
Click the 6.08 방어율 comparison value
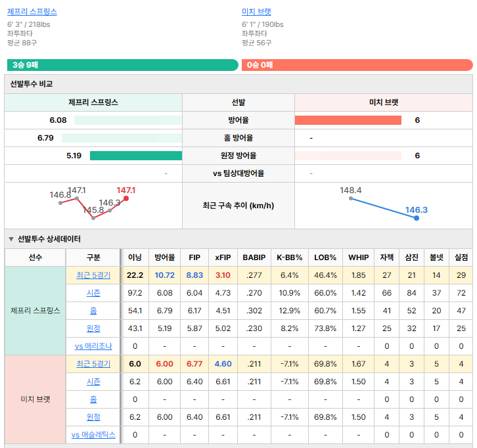click(58, 120)
